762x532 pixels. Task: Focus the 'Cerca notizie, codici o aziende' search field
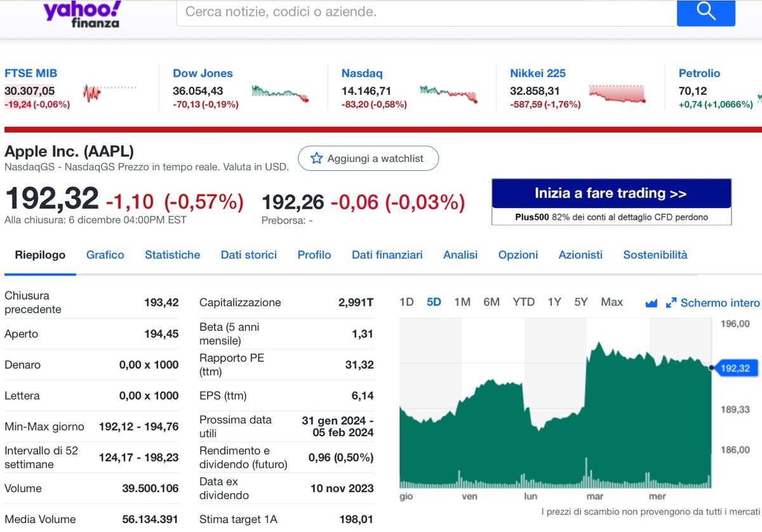click(427, 12)
